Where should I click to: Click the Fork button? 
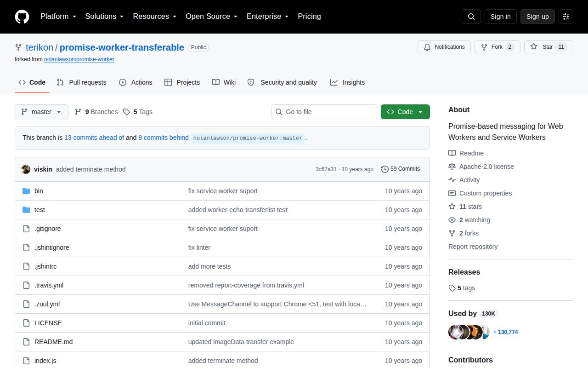(498, 47)
